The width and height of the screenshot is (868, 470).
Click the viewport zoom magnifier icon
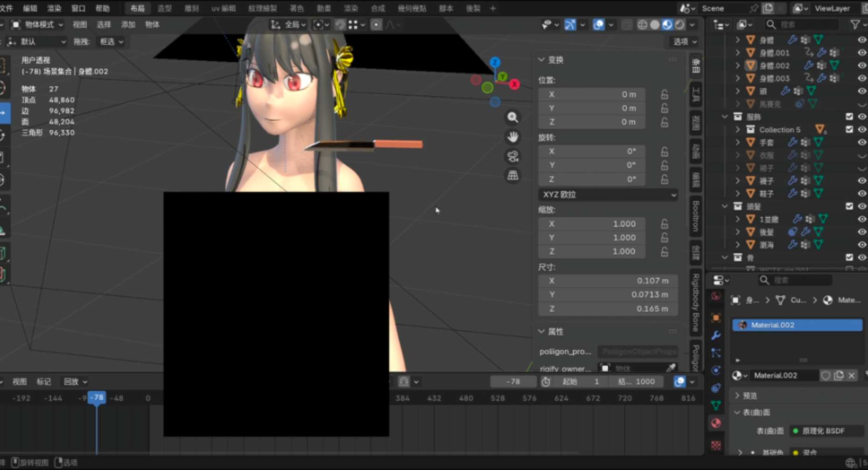(x=513, y=117)
